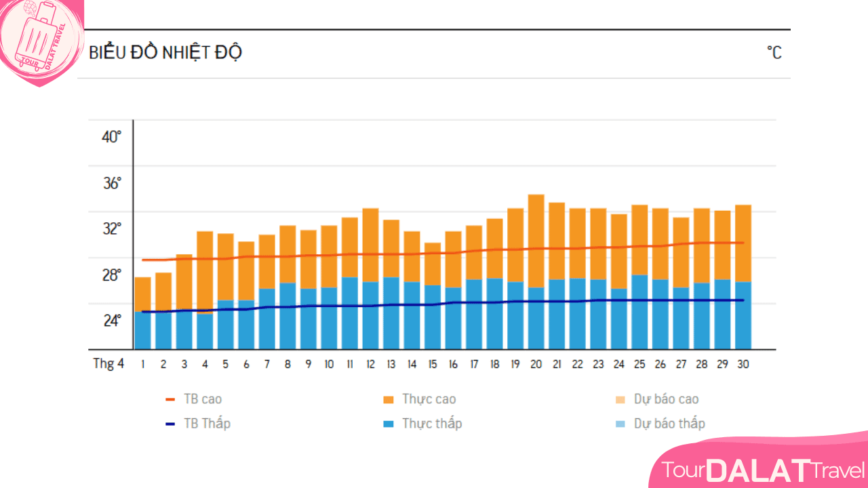Click the light blue Dự báo thấp swatch
This screenshot has width=868, height=488.
click(x=620, y=424)
